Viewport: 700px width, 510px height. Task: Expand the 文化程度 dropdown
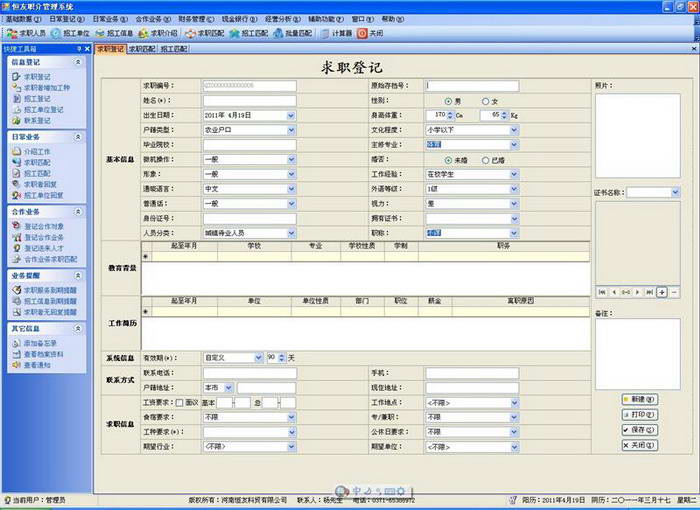click(x=514, y=130)
